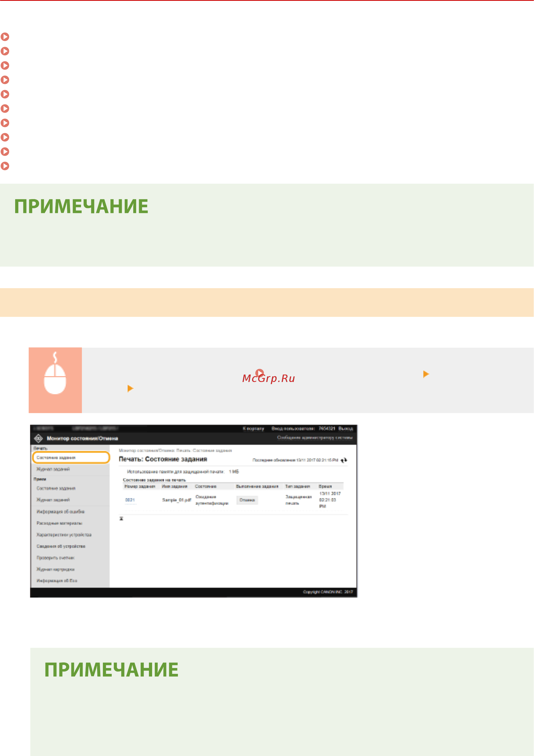Open 'Сообщение администратору системы' link
Image resolution: width=534 pixels, height=756 pixels.
click(x=315, y=438)
